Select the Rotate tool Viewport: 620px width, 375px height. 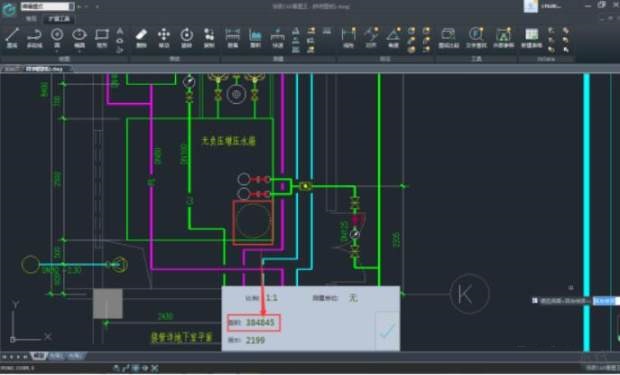[x=186, y=38]
